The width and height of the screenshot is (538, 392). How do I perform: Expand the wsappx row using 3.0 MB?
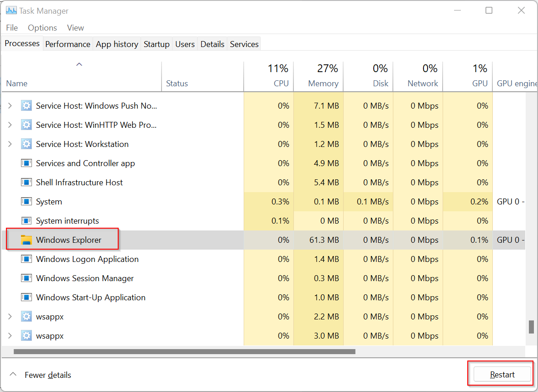(10, 336)
